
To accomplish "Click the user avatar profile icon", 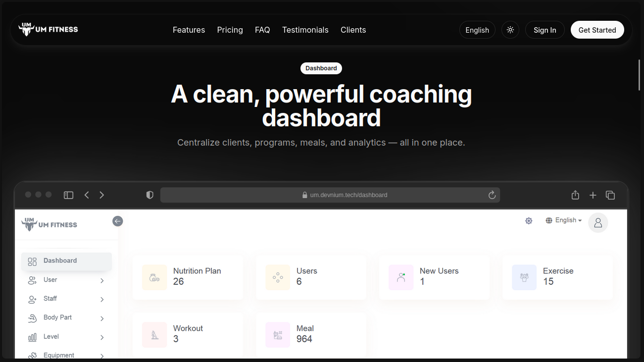I will [x=597, y=223].
